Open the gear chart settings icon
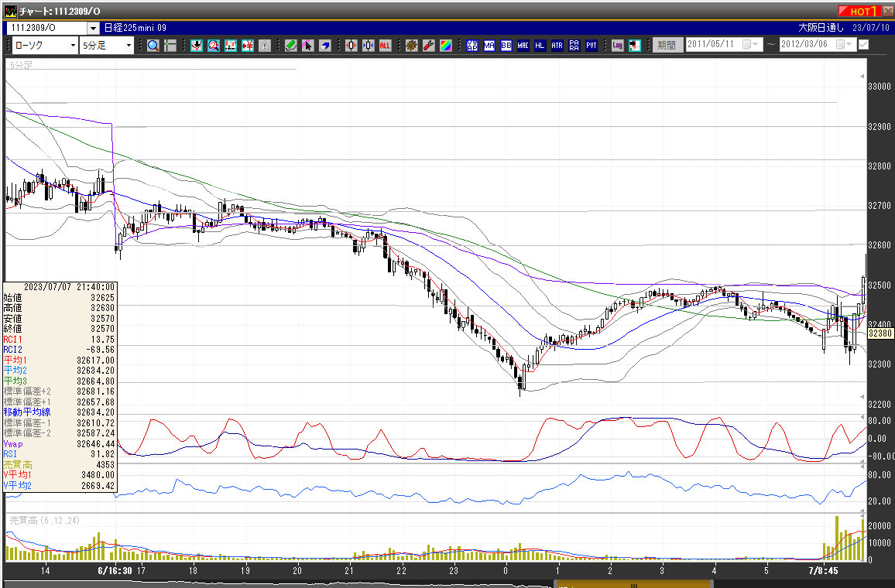Viewport: 895px width, 588px height. 412,46
